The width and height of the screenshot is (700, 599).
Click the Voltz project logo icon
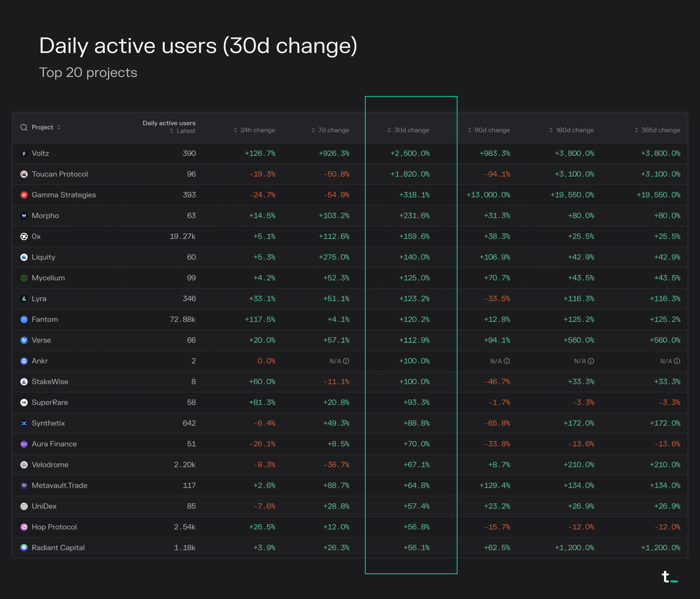pyautogui.click(x=24, y=153)
